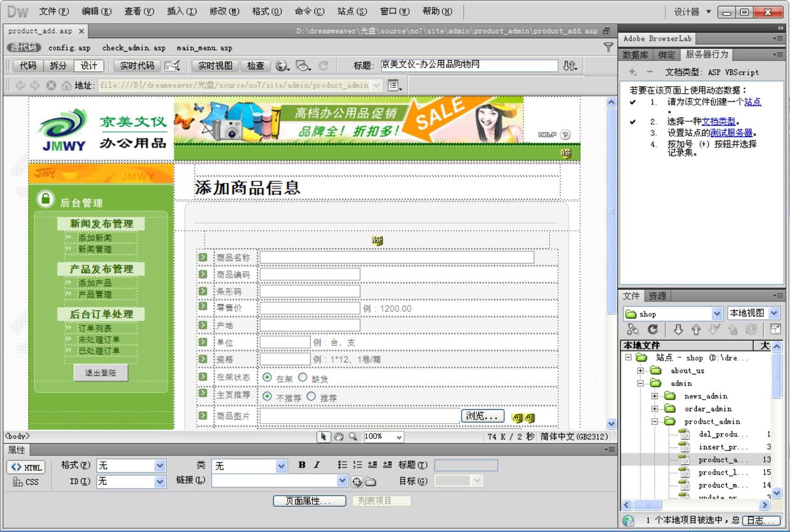Switch to HTML properties mode
The image size is (790, 532).
[26, 467]
